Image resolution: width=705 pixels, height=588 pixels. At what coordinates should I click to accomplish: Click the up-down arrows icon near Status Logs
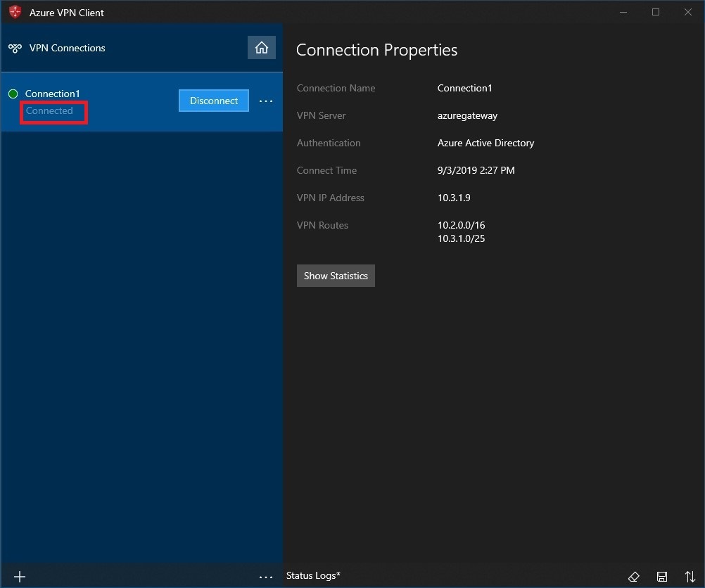(690, 576)
